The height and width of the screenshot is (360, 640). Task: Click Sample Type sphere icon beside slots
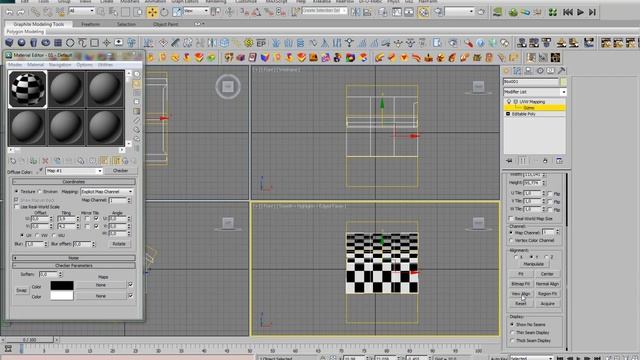(137, 75)
